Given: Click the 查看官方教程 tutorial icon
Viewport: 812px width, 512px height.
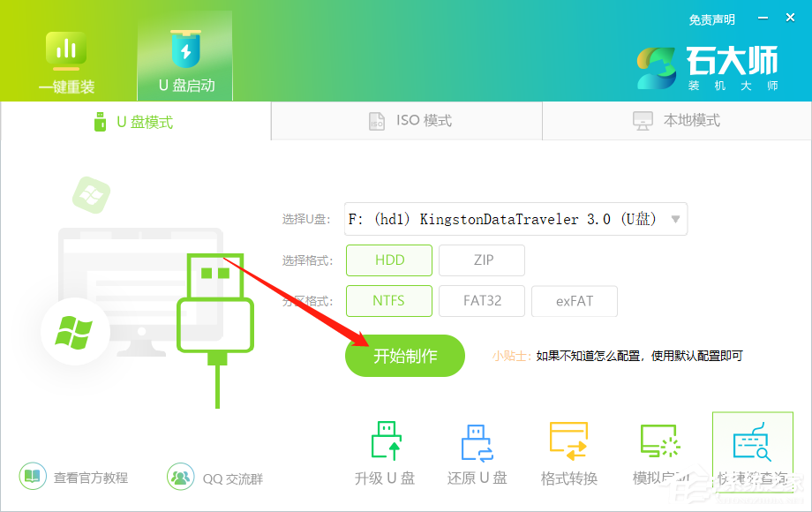Looking at the screenshot, I should point(33,476).
